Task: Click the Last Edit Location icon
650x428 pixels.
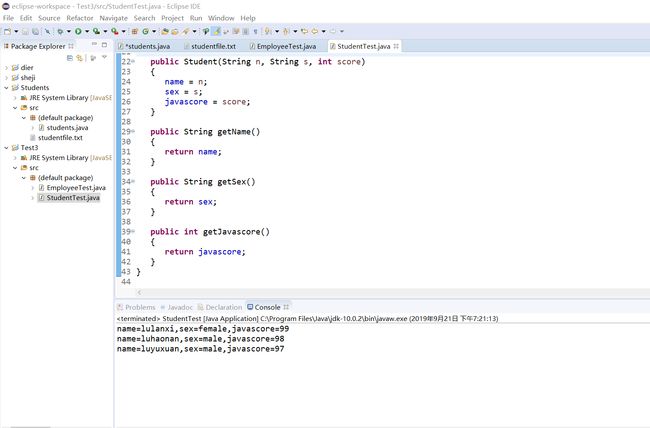Action: coord(305,32)
